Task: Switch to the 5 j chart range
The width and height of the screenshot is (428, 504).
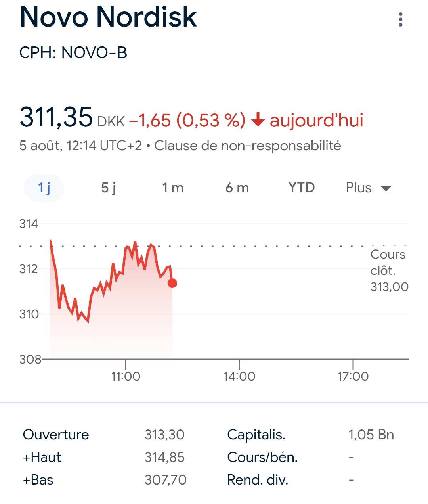Action: (x=109, y=188)
